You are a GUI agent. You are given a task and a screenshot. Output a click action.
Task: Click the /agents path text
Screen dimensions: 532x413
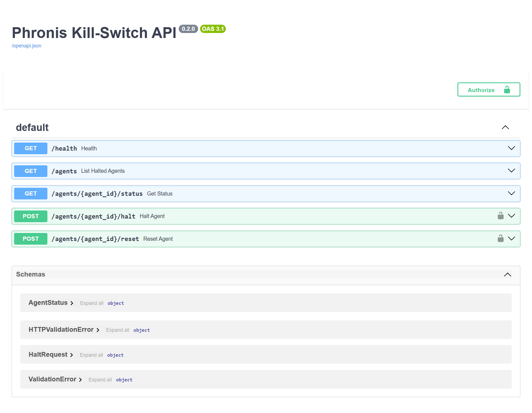64,171
